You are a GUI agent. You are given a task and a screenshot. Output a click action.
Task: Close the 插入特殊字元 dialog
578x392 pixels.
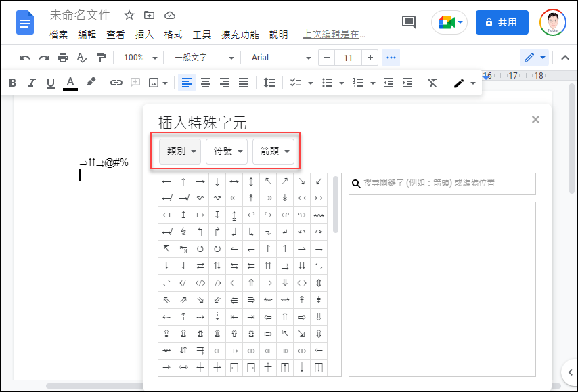coord(535,119)
